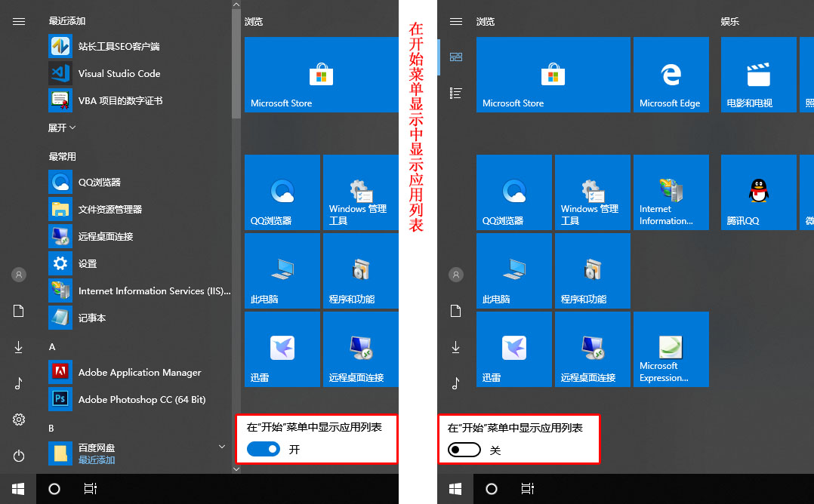Open 远程桌面连接 tile in left Start menu
This screenshot has width=814, height=504.
click(361, 349)
